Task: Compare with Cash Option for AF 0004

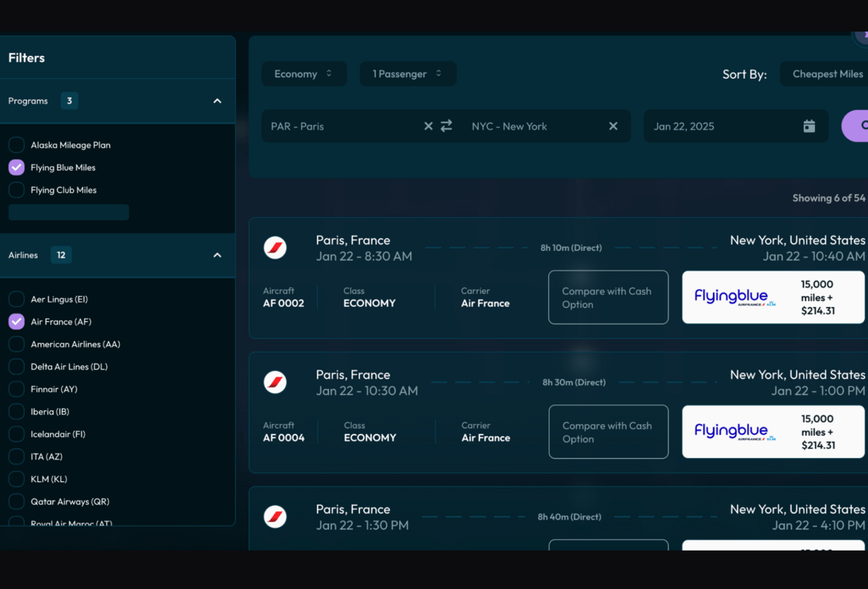Action: click(608, 432)
